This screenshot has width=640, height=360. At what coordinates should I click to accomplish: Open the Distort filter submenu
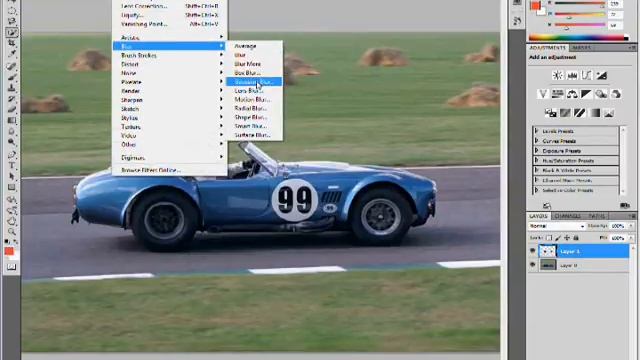click(x=170, y=64)
